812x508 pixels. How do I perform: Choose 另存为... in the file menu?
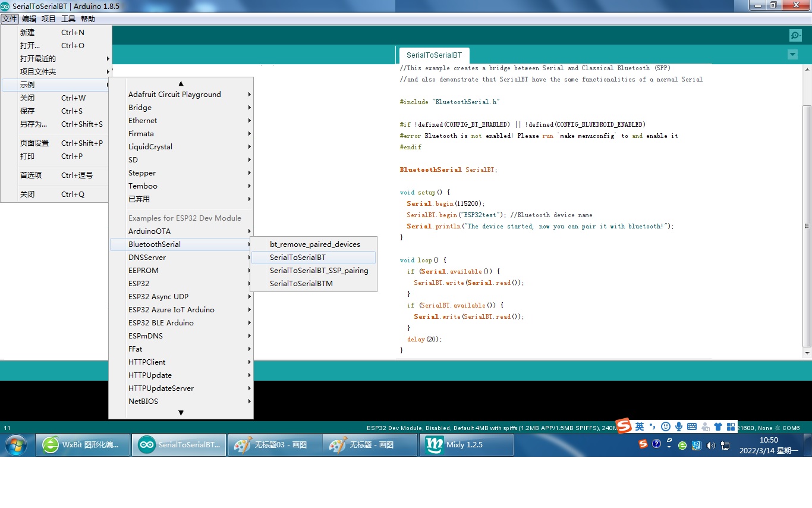(x=56, y=124)
